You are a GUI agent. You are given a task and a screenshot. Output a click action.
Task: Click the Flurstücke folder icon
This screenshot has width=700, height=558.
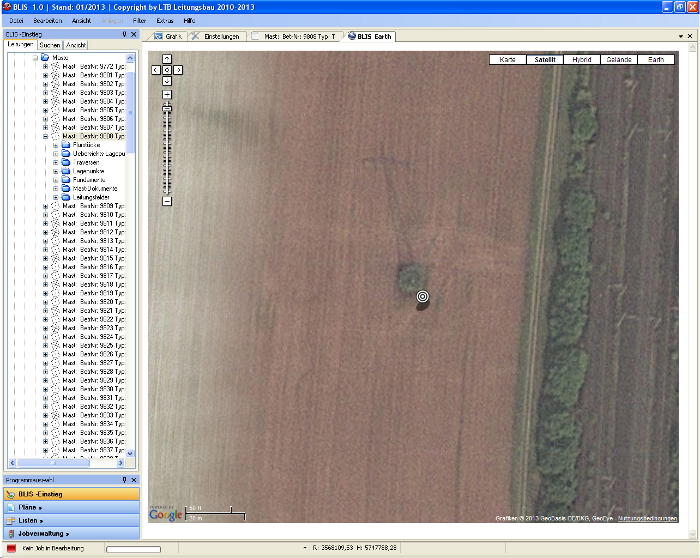point(66,145)
